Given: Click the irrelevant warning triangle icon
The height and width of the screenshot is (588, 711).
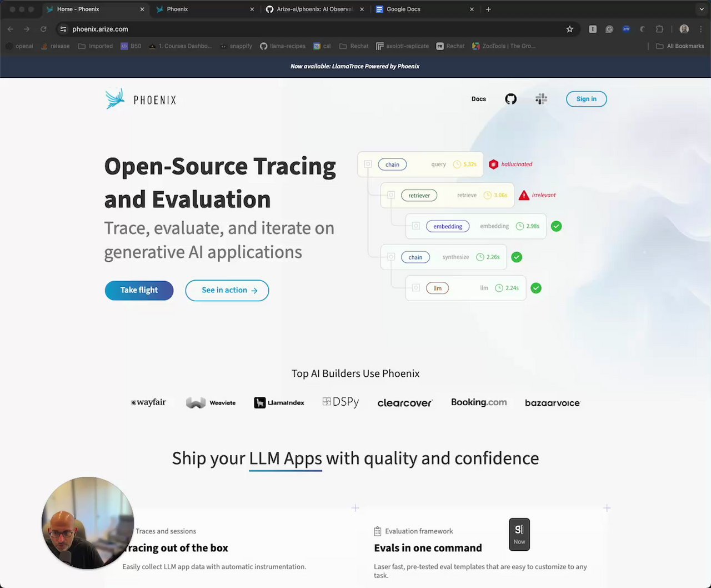Looking at the screenshot, I should pyautogui.click(x=524, y=195).
